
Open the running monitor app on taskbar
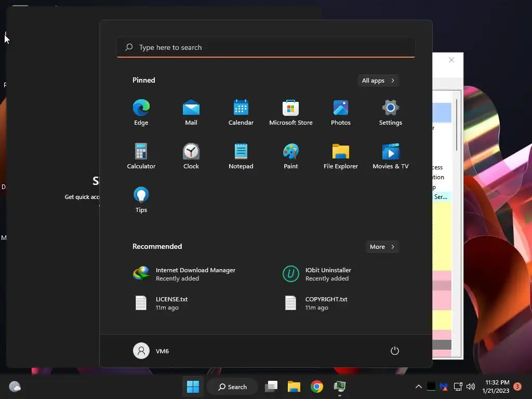[x=339, y=387]
